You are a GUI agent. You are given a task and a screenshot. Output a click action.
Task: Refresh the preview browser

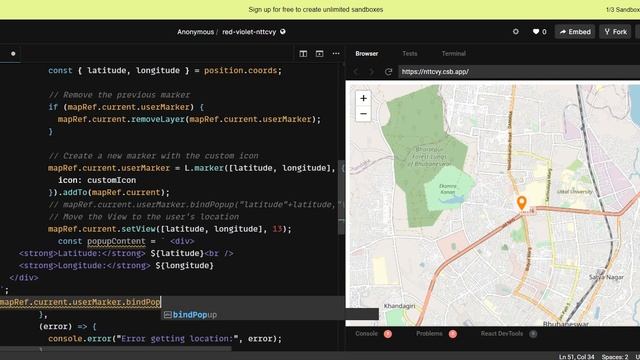coord(388,71)
